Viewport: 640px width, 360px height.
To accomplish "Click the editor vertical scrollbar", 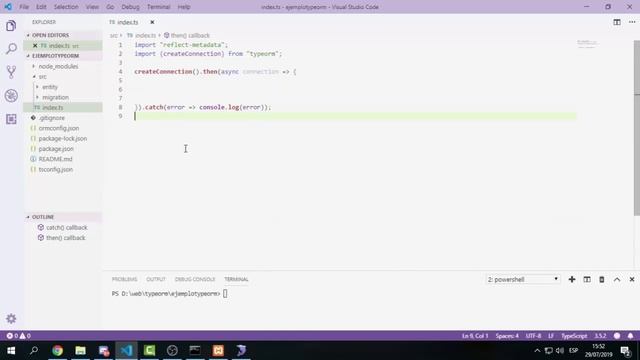I will (x=637, y=128).
